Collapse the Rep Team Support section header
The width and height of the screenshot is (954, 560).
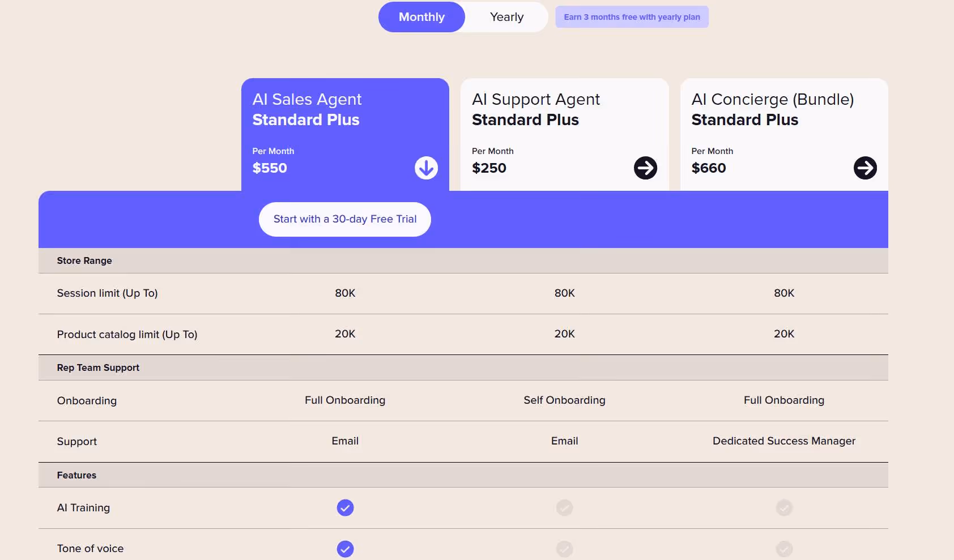point(463,367)
